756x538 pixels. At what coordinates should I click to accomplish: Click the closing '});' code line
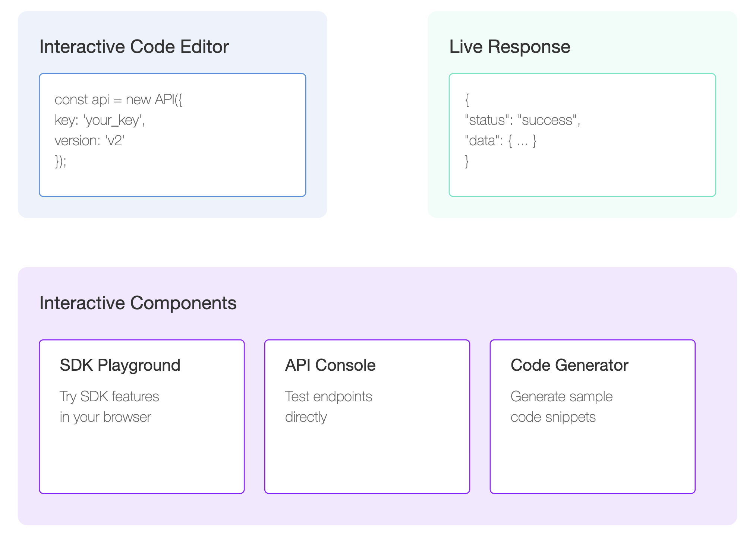click(60, 161)
